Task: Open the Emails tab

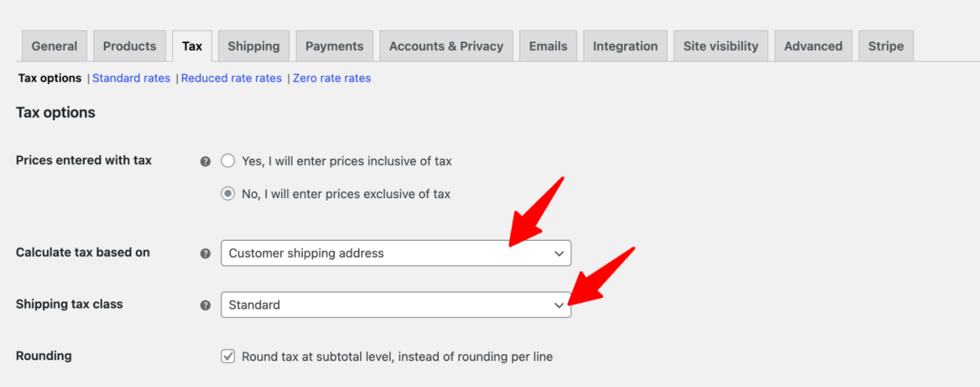Action: (x=548, y=45)
